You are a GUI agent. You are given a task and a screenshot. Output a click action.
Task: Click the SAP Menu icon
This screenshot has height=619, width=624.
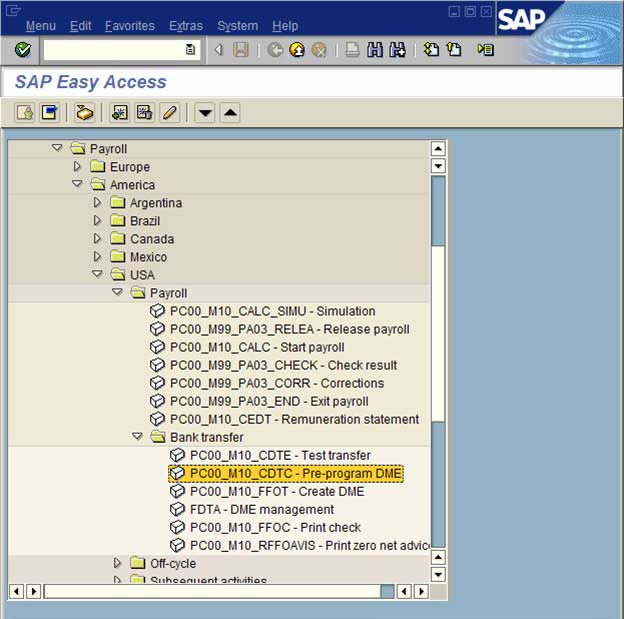50,113
